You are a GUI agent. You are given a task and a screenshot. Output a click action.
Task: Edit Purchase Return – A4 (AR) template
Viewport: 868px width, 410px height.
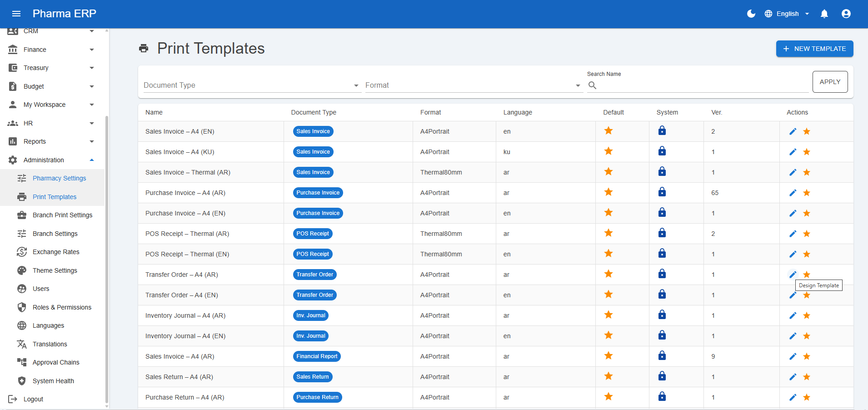coord(793,397)
